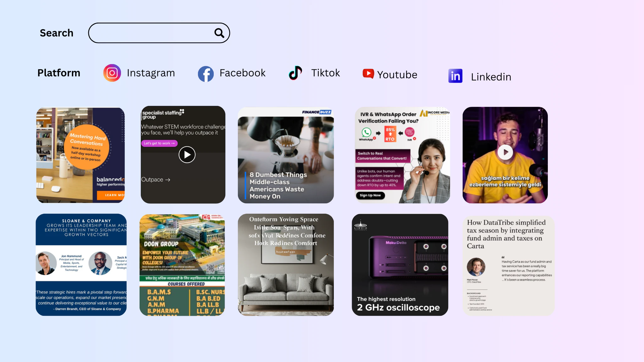Open the Doon Group colleges ad
Image resolution: width=644 pixels, height=362 pixels.
pos(182,265)
